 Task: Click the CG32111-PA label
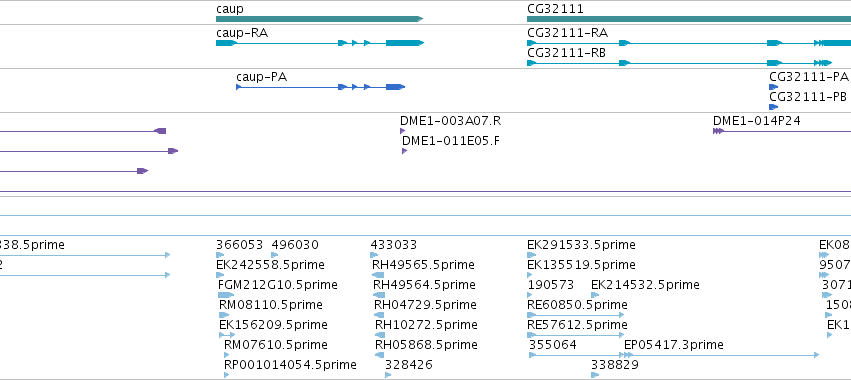click(x=809, y=77)
